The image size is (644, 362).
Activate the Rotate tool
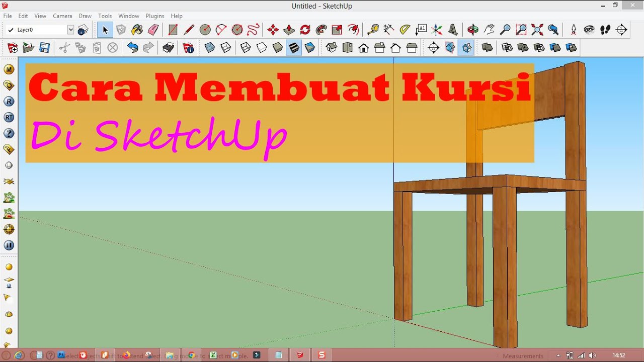(x=305, y=30)
